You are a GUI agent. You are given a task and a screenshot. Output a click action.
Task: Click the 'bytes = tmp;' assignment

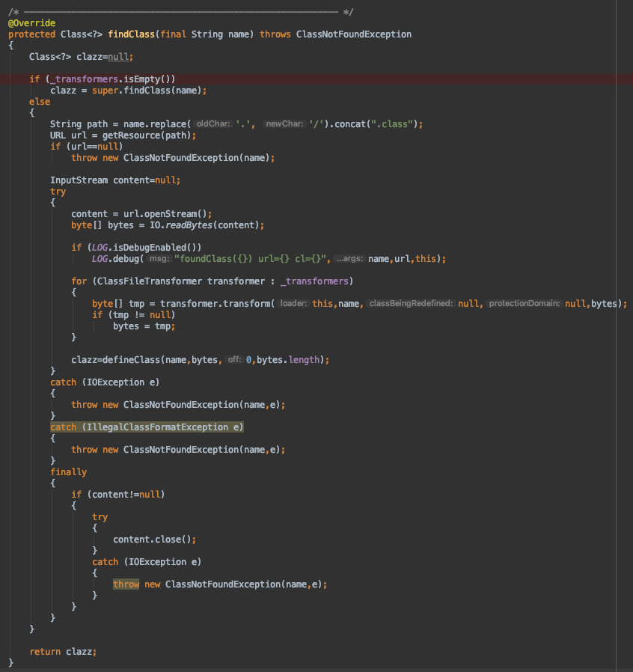[x=144, y=326]
